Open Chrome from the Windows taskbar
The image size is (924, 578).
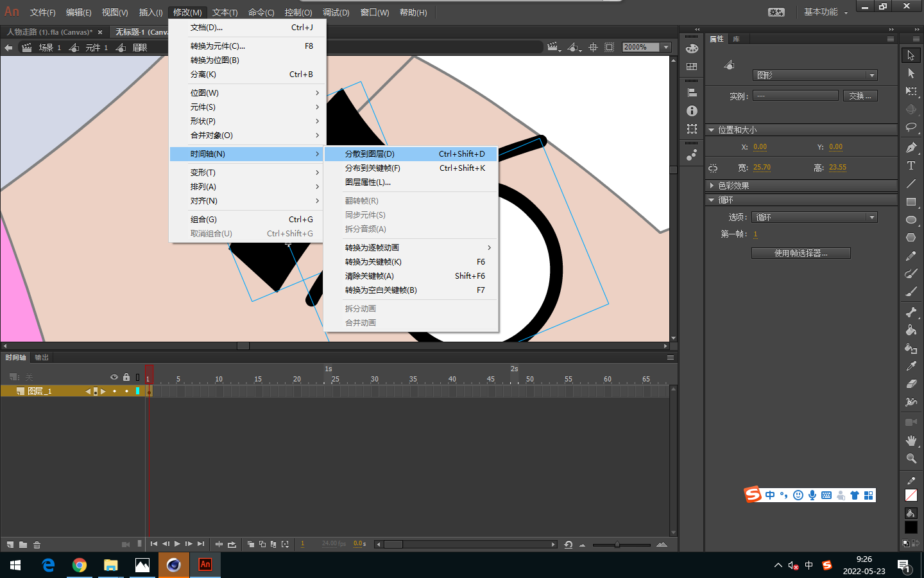tap(80, 565)
